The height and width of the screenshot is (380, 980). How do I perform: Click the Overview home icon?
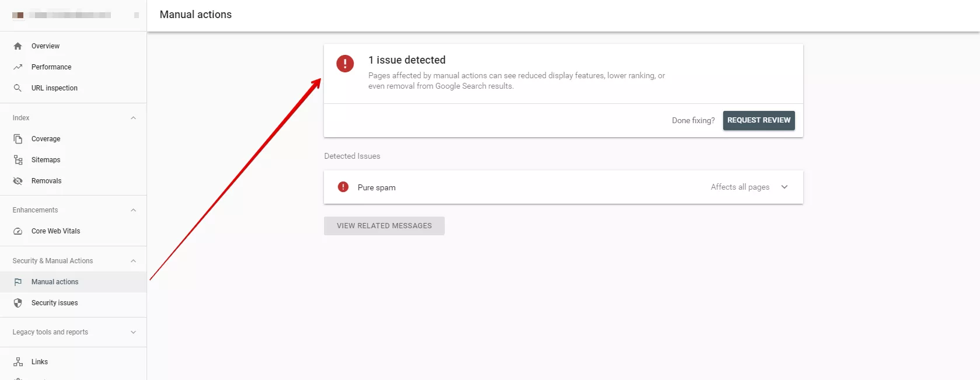coord(18,46)
